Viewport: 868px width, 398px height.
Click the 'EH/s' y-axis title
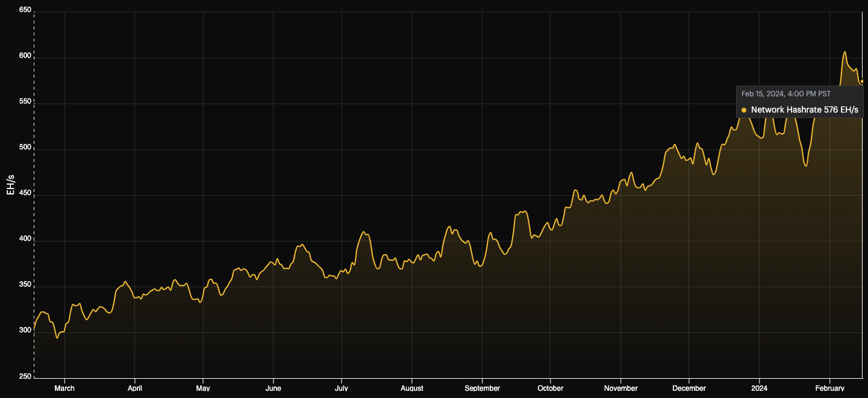pyautogui.click(x=10, y=185)
